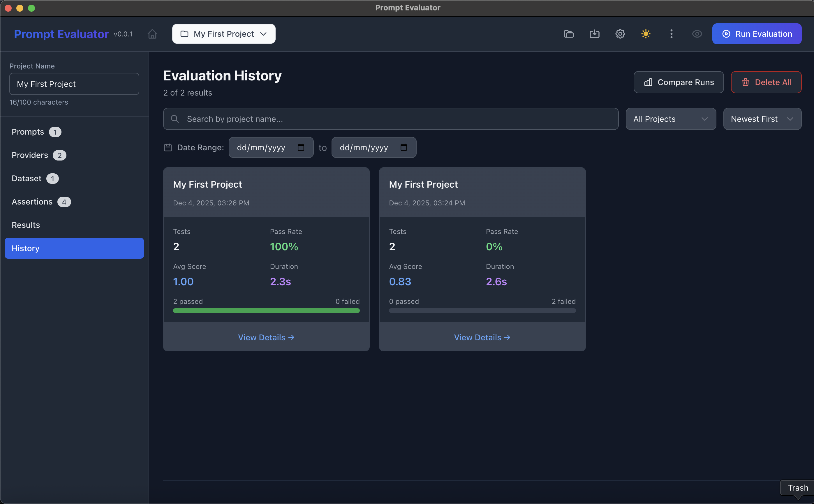Expand the All Projects filter dropdown
Viewport: 814px width, 504px height.
(670, 119)
